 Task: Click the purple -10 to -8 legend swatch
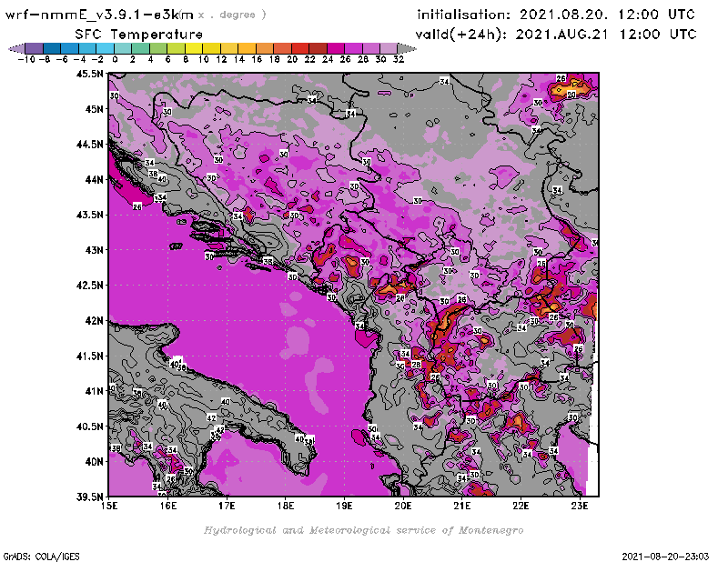35,48
